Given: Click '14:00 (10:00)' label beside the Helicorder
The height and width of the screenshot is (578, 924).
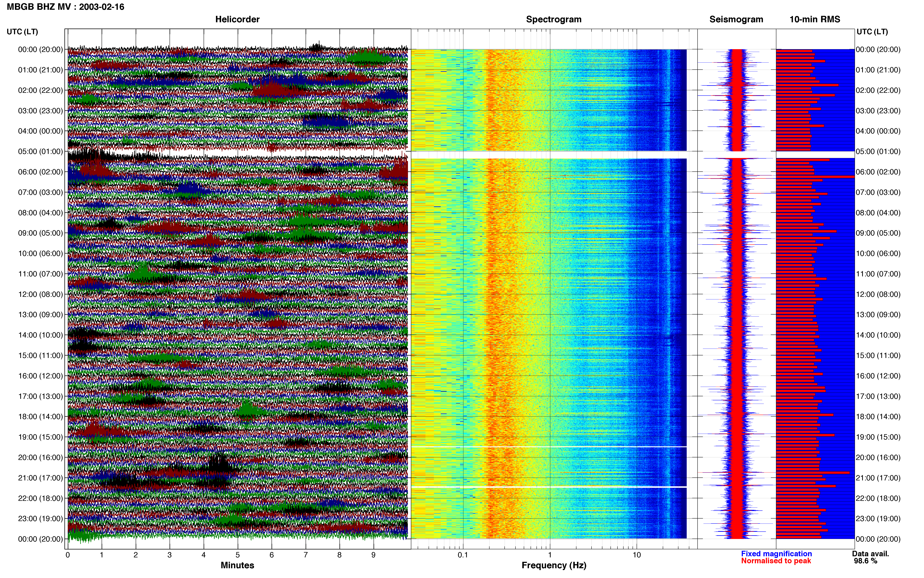Looking at the screenshot, I should (41, 335).
